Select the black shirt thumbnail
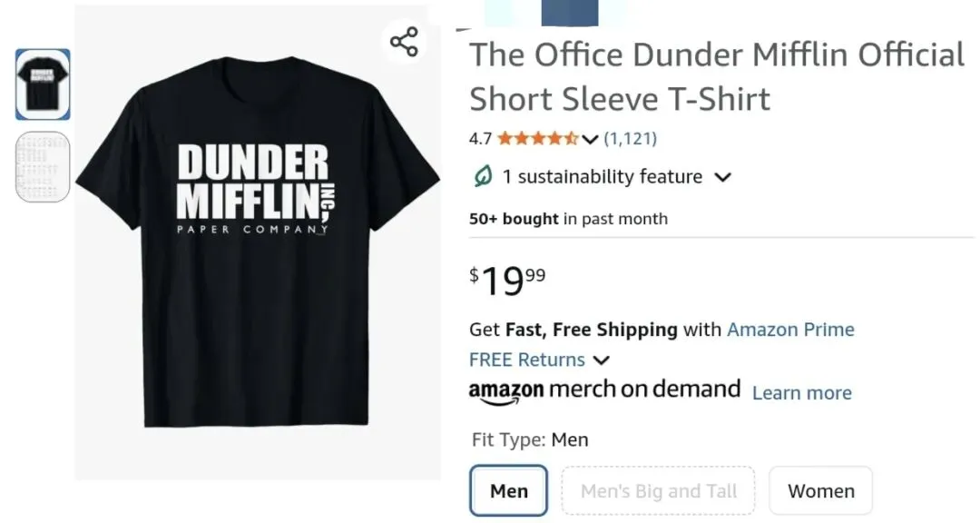The image size is (980, 523). coord(43,84)
